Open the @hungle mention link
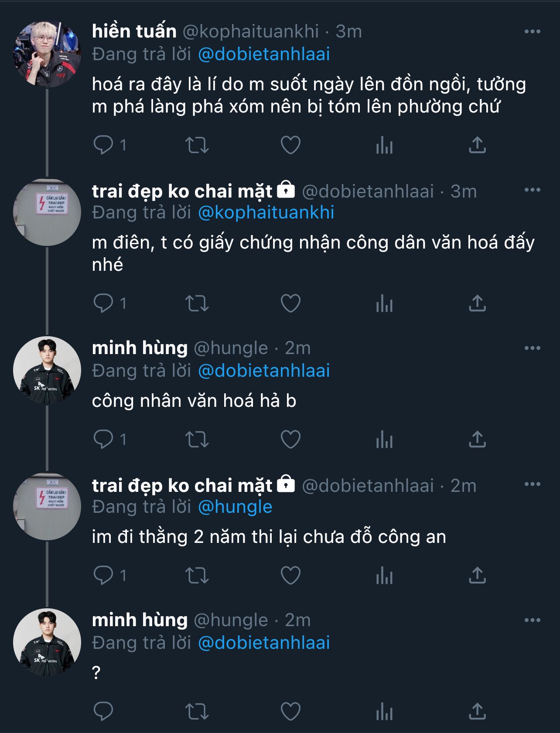560x733 pixels. [x=235, y=507]
